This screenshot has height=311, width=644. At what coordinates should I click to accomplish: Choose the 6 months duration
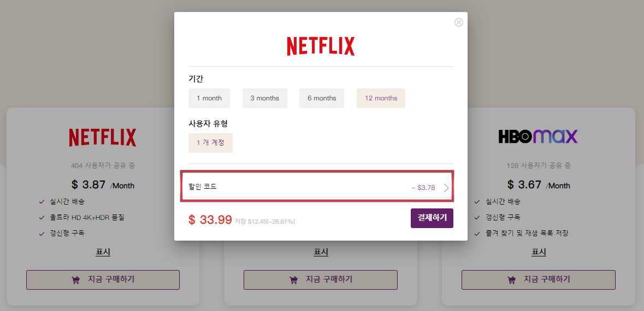(322, 98)
